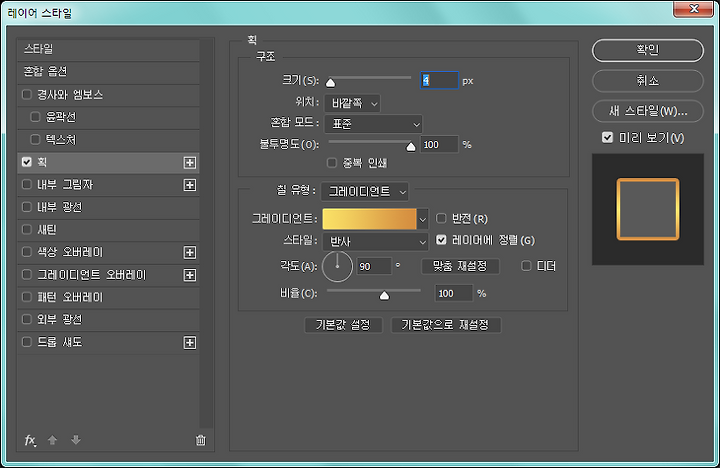Open the 드롭 섀도 settings row
Image resolution: width=720 pixels, height=468 pixels.
108,342
